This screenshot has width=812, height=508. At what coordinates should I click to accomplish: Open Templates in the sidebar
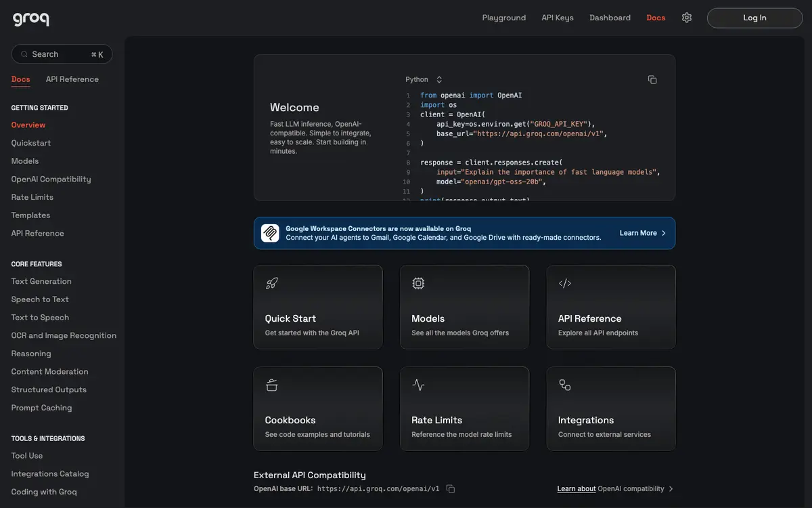pyautogui.click(x=30, y=215)
